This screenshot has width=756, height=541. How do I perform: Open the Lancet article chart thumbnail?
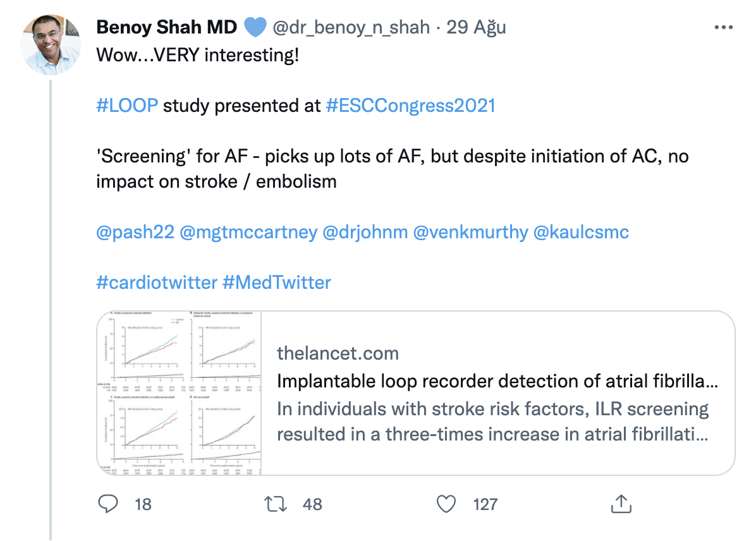(180, 392)
